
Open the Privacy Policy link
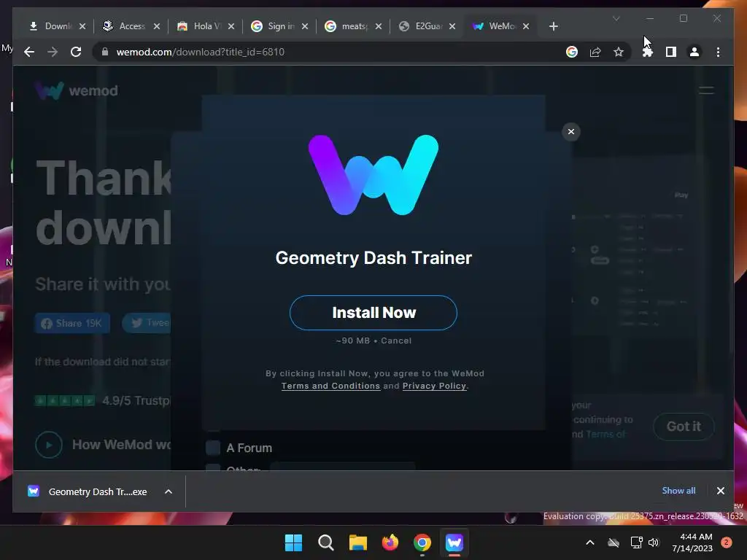434,386
